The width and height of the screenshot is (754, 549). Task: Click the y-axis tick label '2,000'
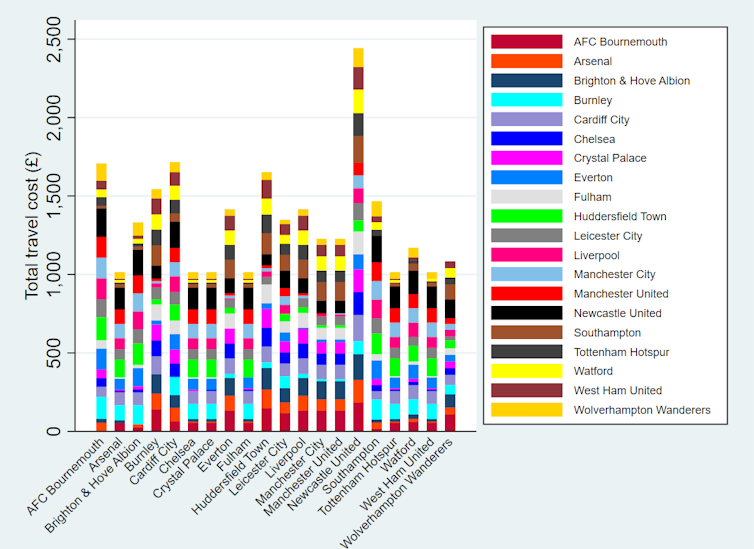[53, 117]
